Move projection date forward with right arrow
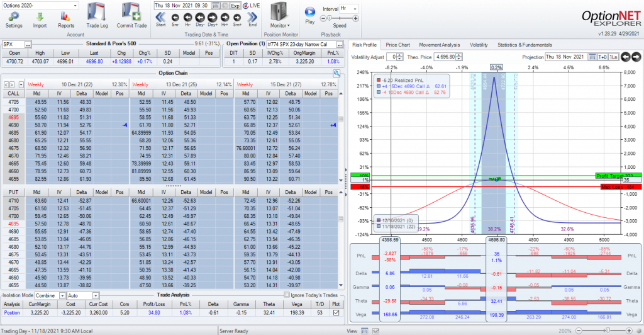644x335 pixels. coord(636,57)
